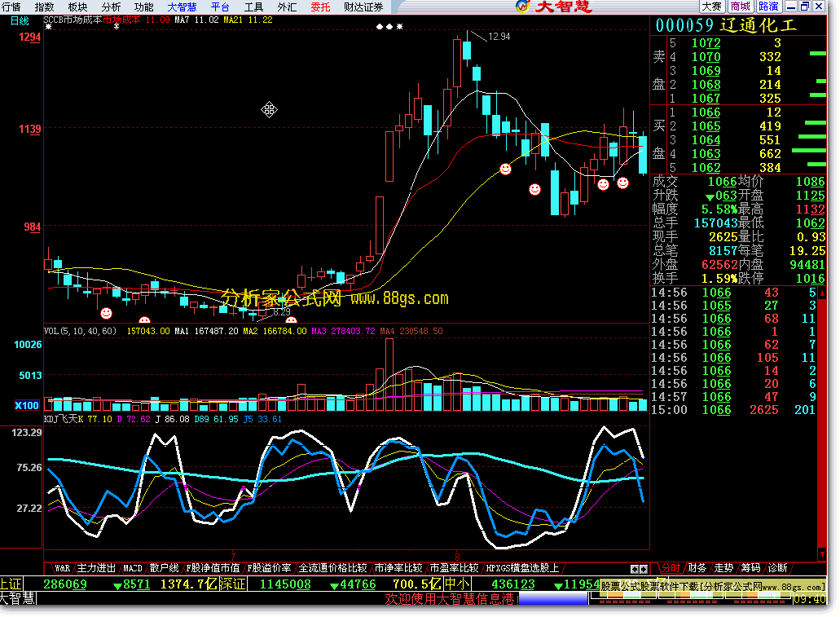The width and height of the screenshot is (840, 617).
Task: Open the 财达证券 menu
Action: point(363,7)
